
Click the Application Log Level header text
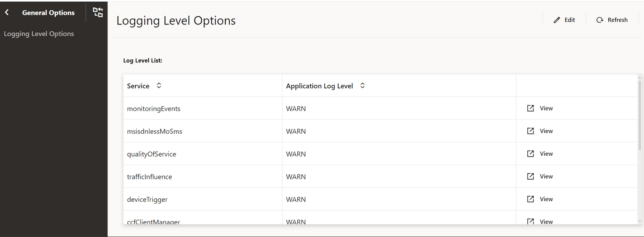tap(320, 86)
